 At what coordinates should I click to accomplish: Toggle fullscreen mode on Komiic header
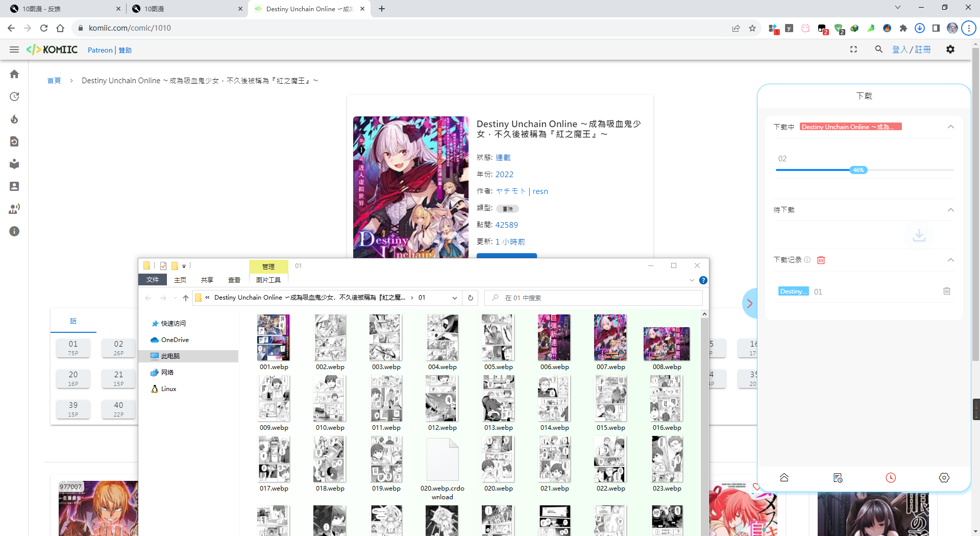[x=853, y=50]
